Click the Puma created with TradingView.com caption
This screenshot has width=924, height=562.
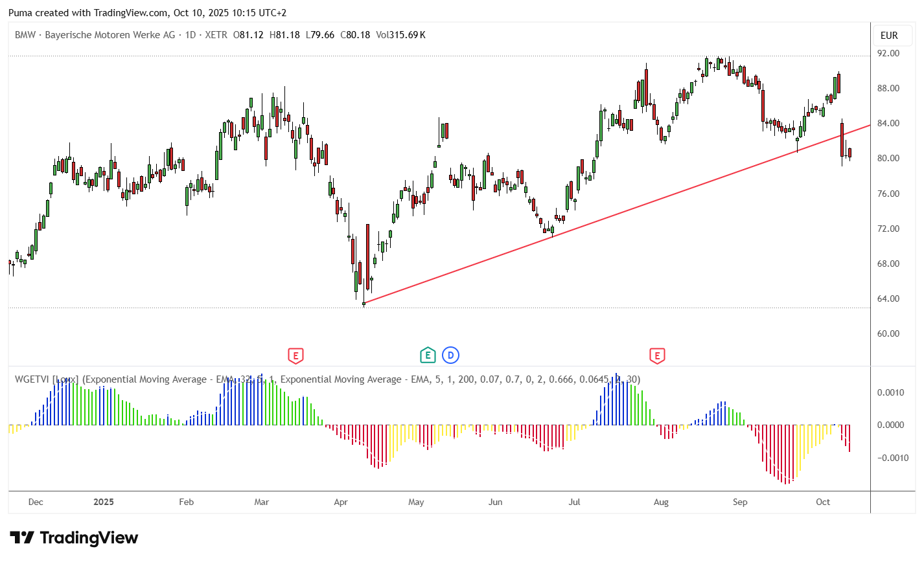pos(148,12)
